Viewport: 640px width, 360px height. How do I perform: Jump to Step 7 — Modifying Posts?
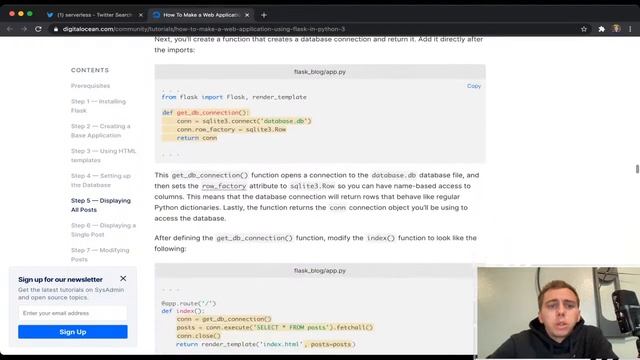[100, 255]
